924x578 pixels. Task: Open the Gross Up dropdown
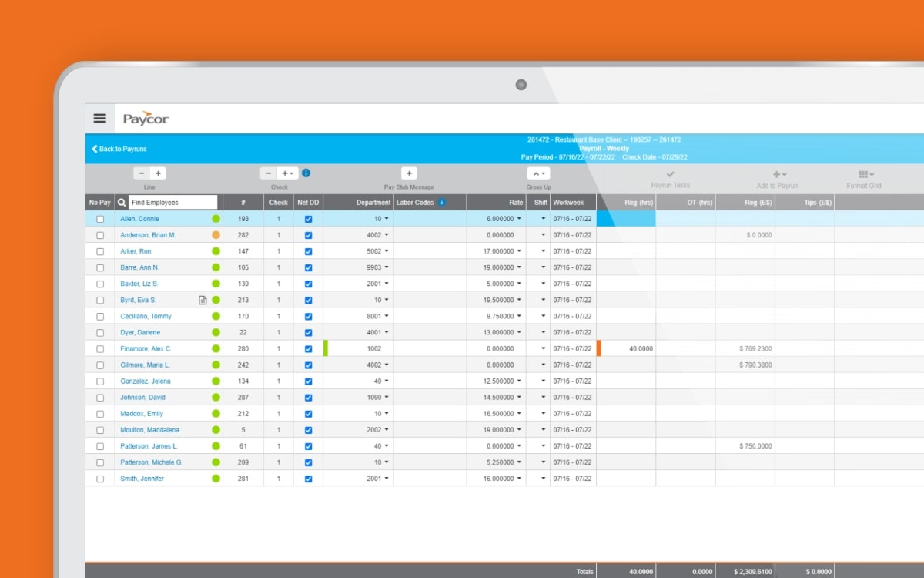538,173
